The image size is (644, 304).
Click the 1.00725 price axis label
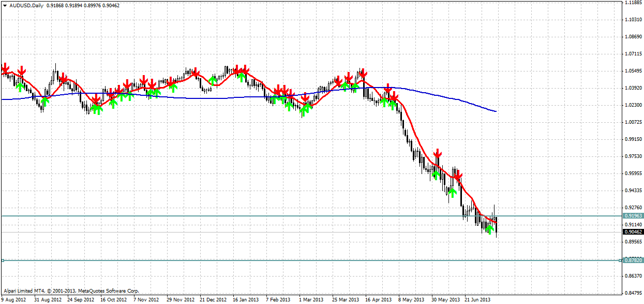633,122
